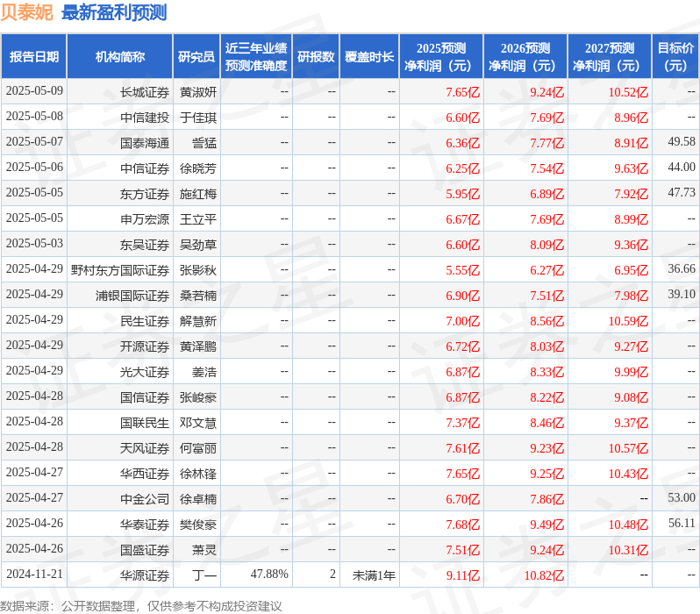The width and height of the screenshot is (700, 614).
Task: Click the 49.58 target price
Action: point(682,141)
